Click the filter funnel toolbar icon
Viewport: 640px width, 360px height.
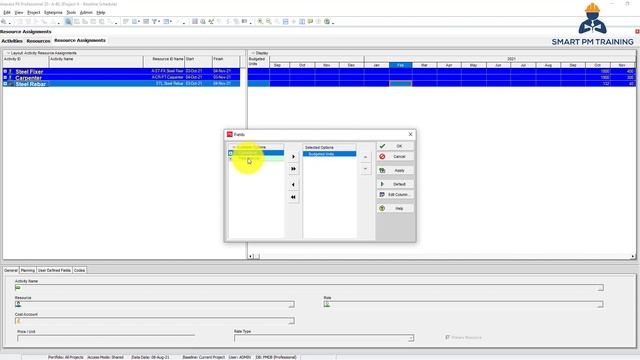click(x=155, y=22)
